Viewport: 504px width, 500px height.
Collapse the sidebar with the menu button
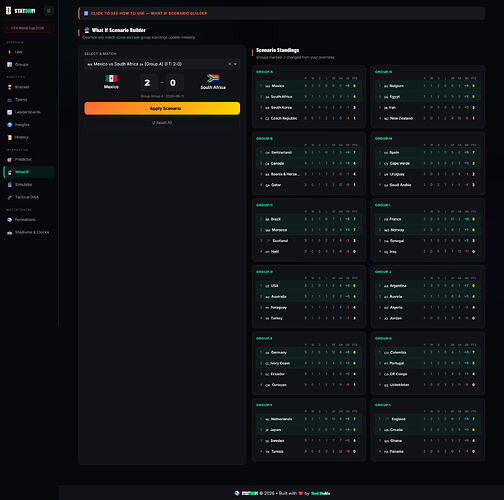[x=49, y=11]
